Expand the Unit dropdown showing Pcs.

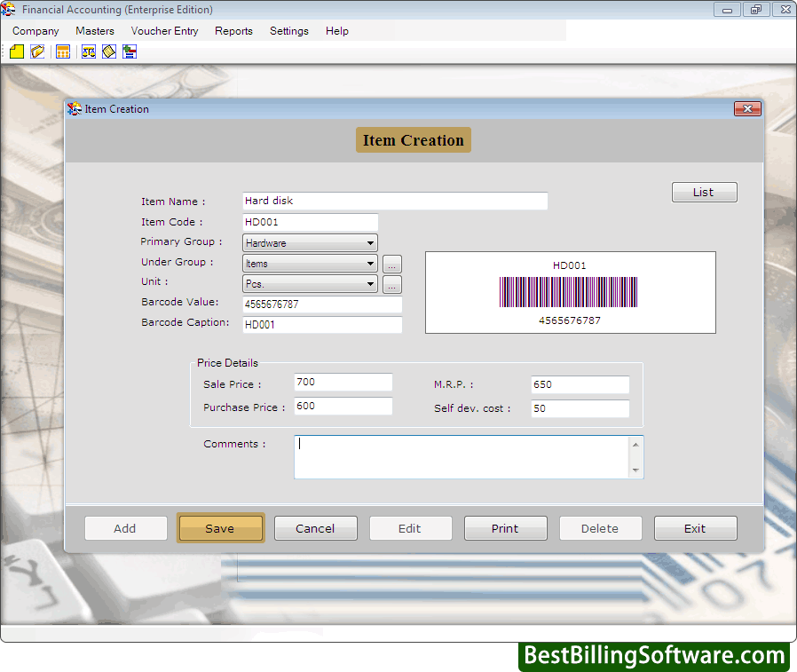pyautogui.click(x=370, y=284)
